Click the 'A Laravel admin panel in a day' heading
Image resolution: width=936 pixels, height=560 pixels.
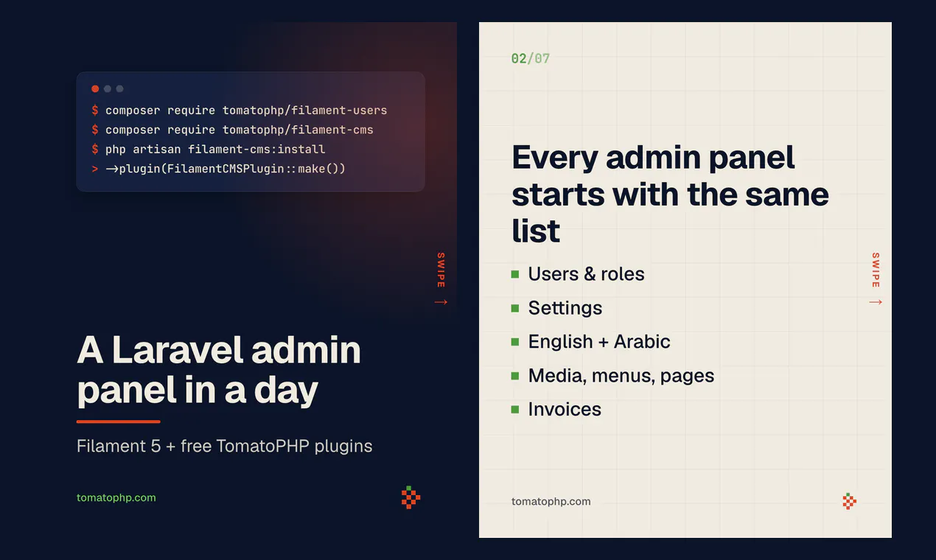click(219, 370)
